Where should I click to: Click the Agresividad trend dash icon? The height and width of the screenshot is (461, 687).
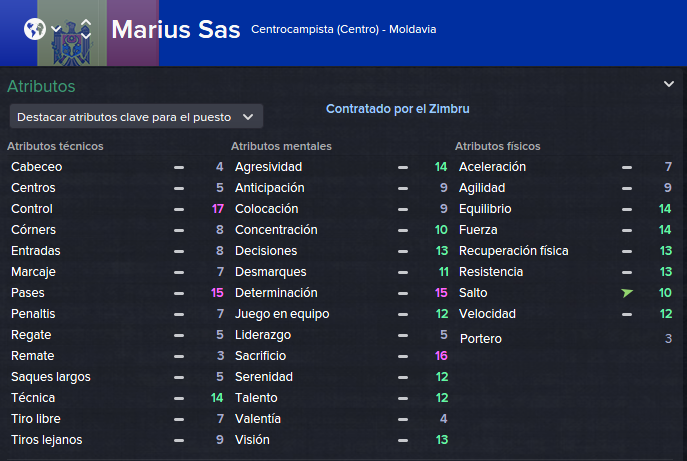point(403,167)
